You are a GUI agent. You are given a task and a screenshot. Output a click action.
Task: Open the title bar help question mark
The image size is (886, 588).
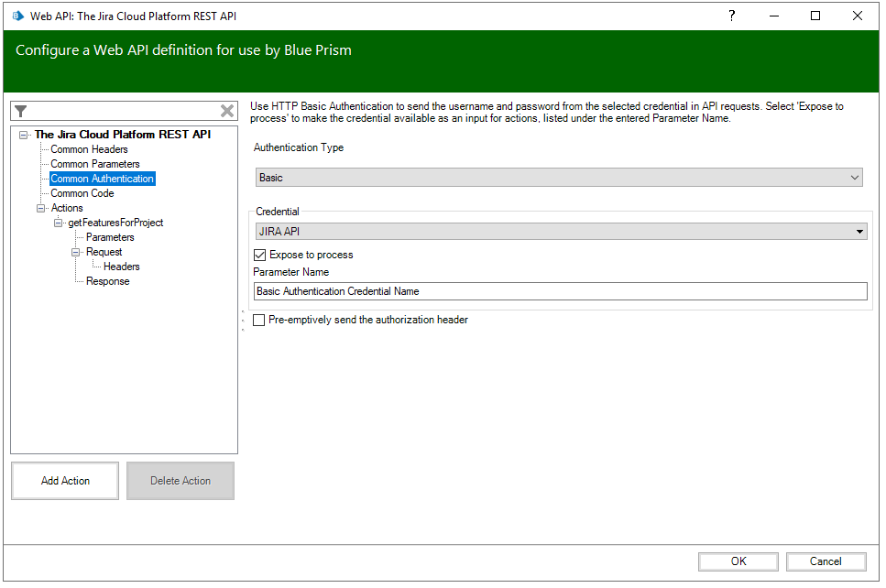pos(731,16)
